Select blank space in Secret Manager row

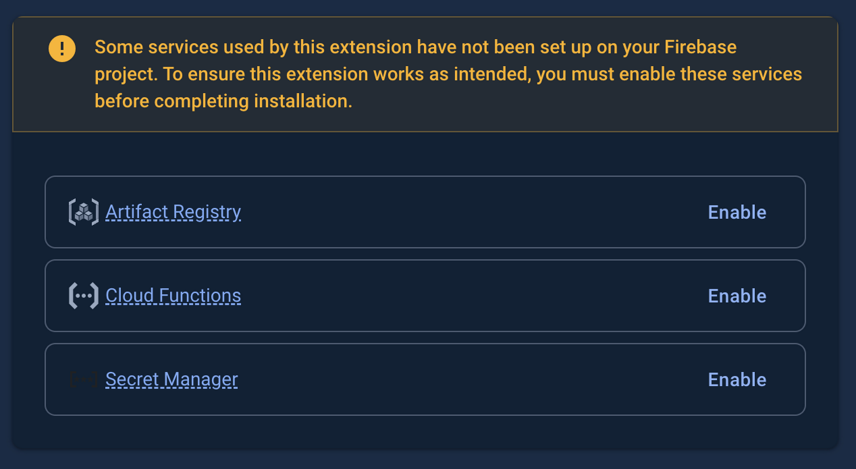point(470,380)
